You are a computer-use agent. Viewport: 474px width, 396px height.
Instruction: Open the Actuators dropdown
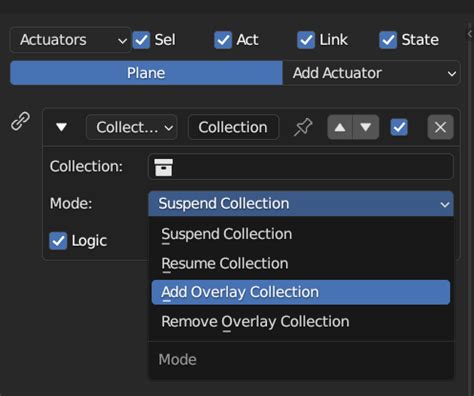click(70, 40)
